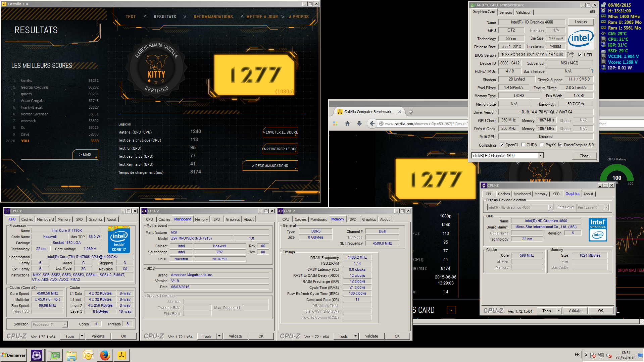
Task: Open the Caches tab in the Memory CPU-Z window
Action: pyautogui.click(x=301, y=219)
